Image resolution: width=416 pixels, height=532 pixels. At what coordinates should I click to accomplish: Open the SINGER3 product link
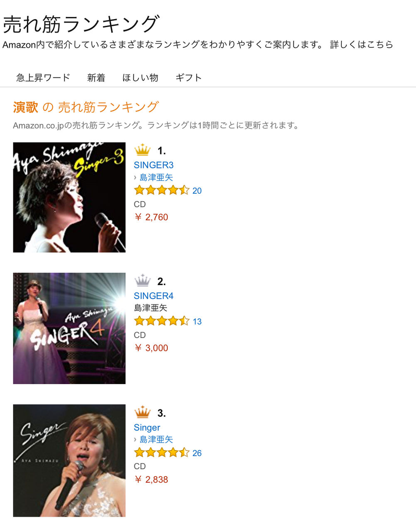[x=154, y=165]
